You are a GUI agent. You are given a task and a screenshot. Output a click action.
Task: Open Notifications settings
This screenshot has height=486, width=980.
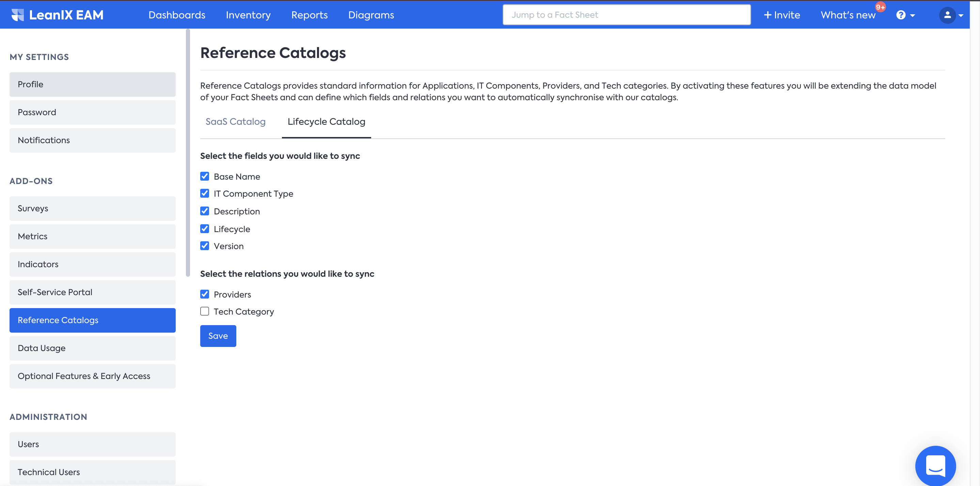pyautogui.click(x=92, y=140)
